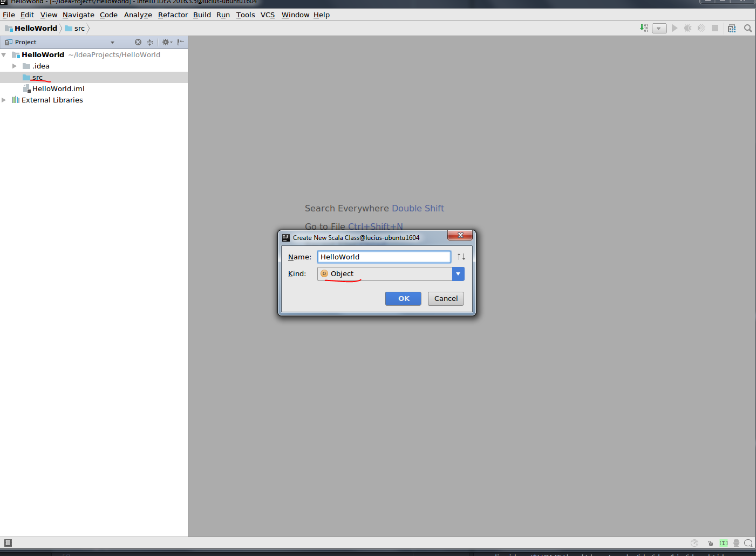The height and width of the screenshot is (556, 756).
Task: Select the HelloWorld.iml file
Action: (94, 89)
